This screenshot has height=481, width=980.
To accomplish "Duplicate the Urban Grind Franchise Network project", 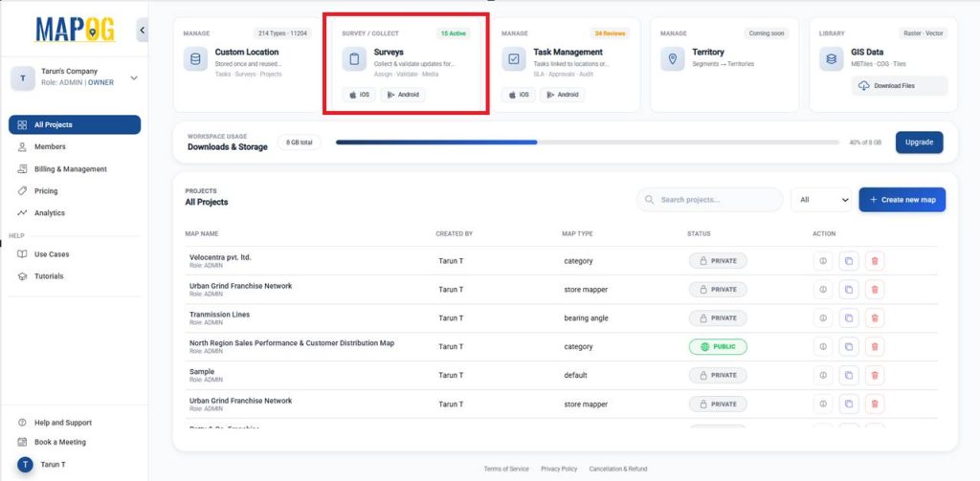I will coord(849,290).
